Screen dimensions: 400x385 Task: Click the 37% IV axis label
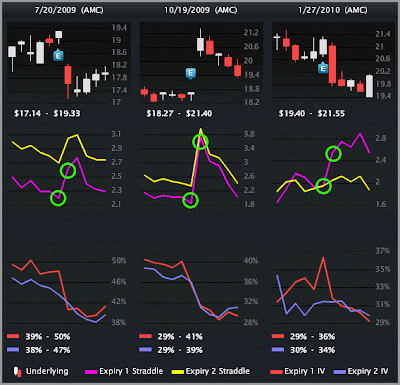coord(383,251)
